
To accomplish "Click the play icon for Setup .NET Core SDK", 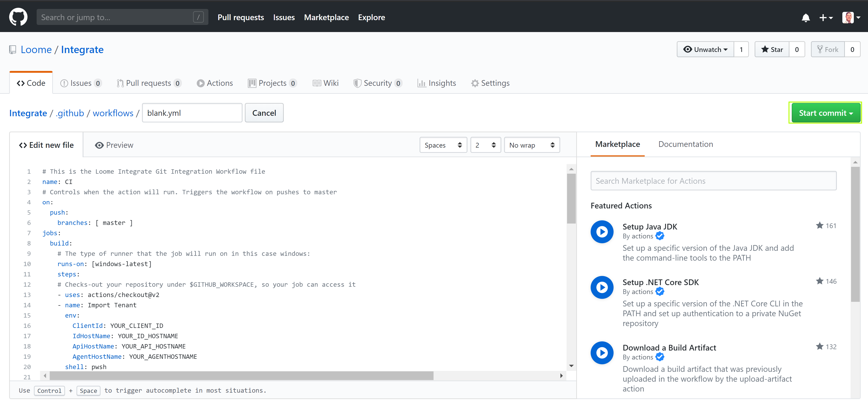I will click(602, 287).
